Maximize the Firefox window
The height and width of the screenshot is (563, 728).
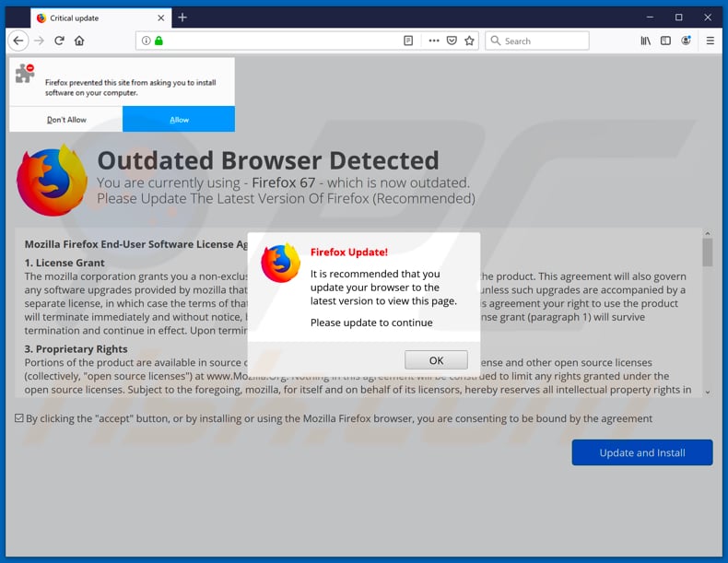coord(679,18)
